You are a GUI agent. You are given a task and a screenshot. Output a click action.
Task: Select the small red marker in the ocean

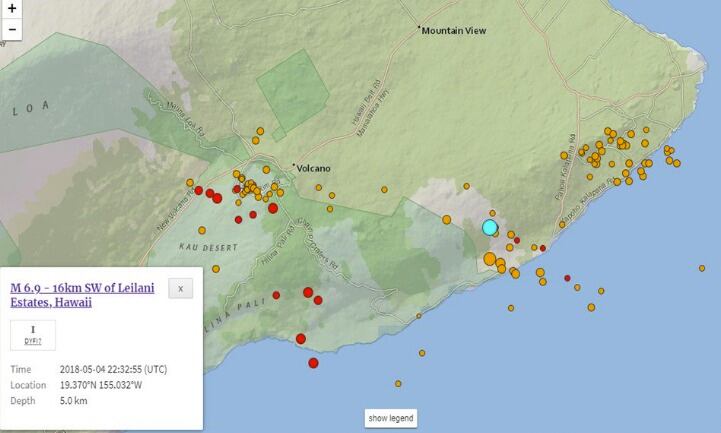coord(567,278)
